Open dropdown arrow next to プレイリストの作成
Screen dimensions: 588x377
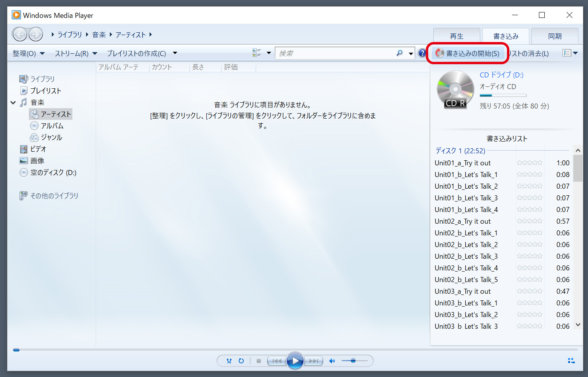click(175, 53)
